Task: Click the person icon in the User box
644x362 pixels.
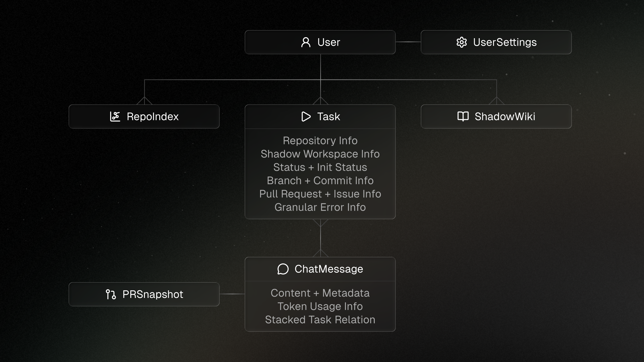Action: 306,42
